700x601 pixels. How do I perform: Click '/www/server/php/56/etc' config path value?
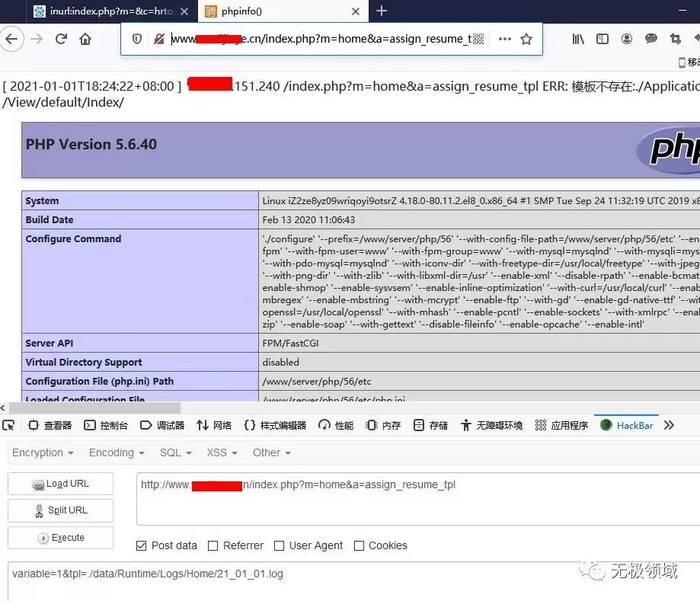(x=317, y=382)
